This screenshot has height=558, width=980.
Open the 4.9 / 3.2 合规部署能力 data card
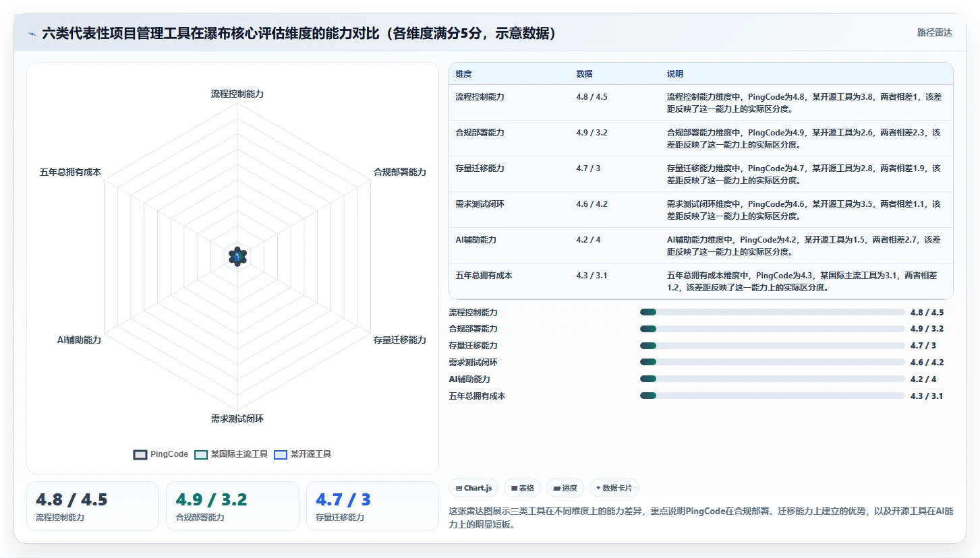click(233, 506)
